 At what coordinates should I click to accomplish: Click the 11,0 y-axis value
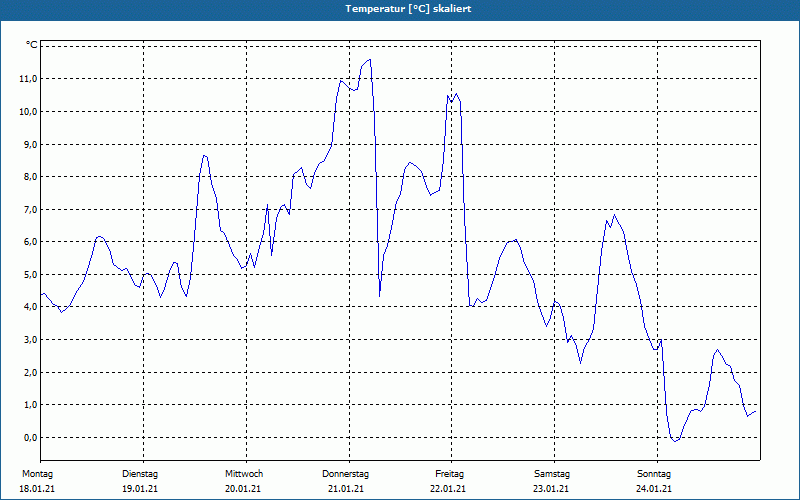28,79
